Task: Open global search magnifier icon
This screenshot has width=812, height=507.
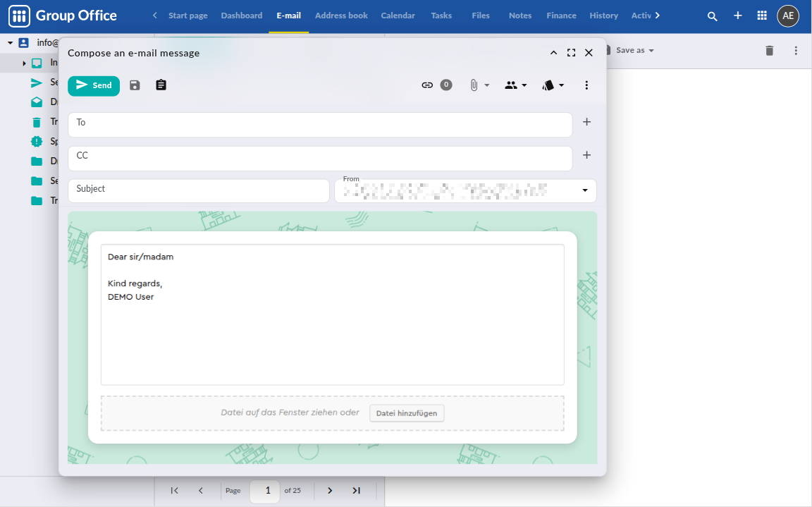Action: pyautogui.click(x=713, y=16)
